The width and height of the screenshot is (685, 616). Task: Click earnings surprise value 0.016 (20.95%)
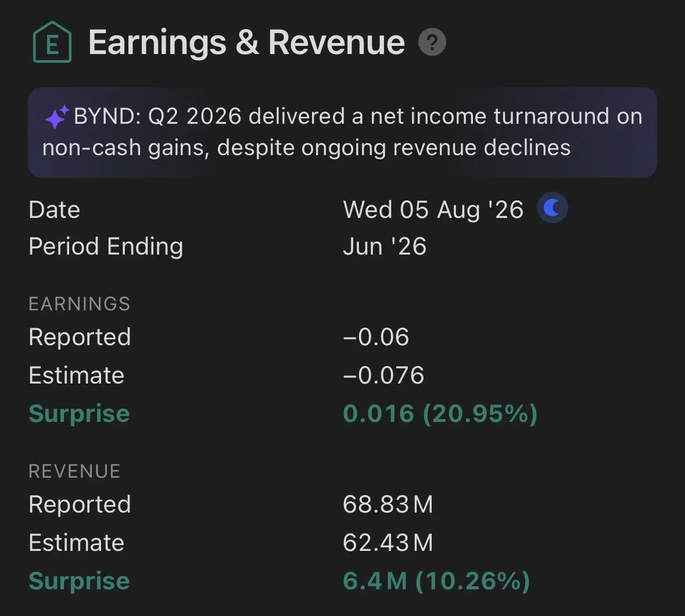pyautogui.click(x=440, y=414)
